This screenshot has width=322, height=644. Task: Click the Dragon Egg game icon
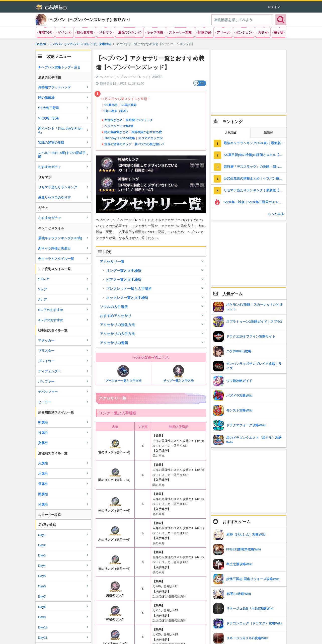tap(218, 623)
